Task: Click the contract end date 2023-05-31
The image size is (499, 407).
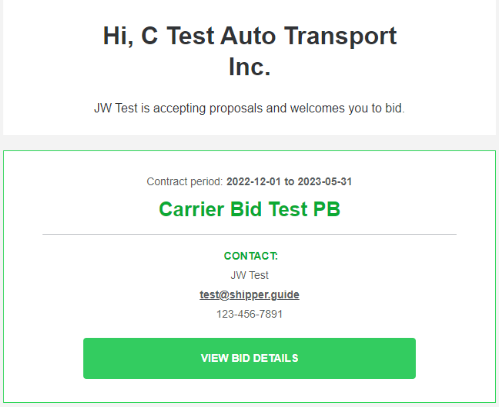Action: (x=325, y=182)
